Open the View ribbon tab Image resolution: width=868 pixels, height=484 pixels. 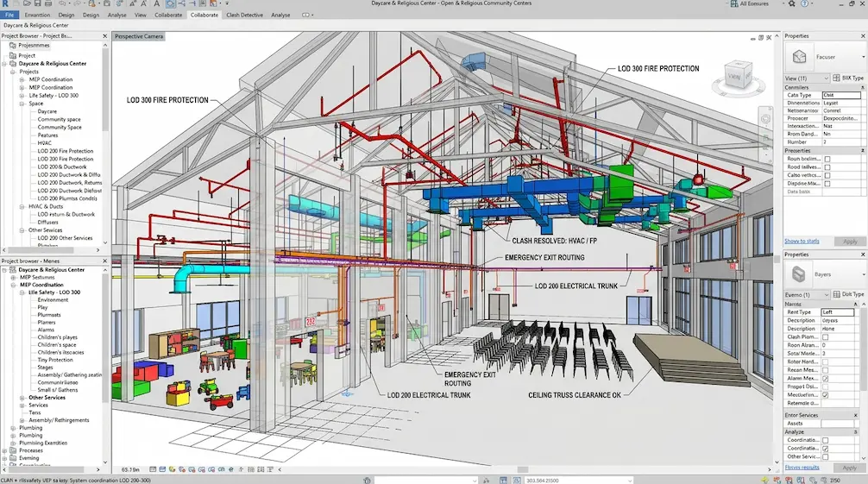click(x=141, y=15)
